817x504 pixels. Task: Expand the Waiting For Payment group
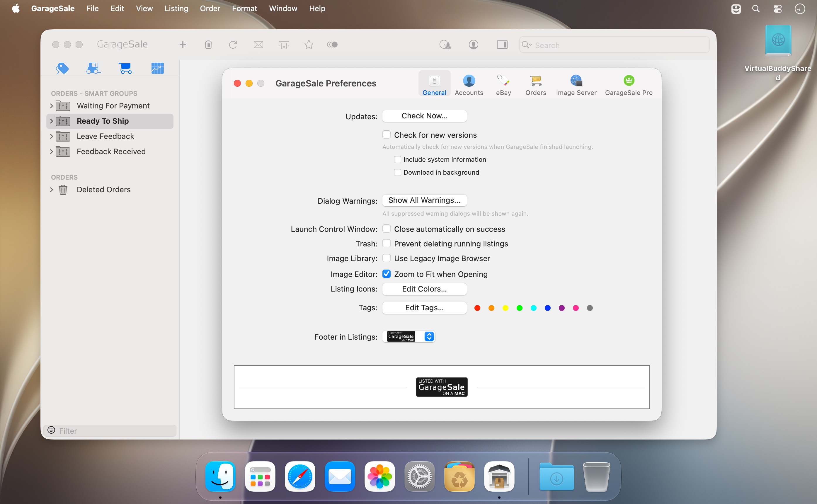pyautogui.click(x=51, y=106)
